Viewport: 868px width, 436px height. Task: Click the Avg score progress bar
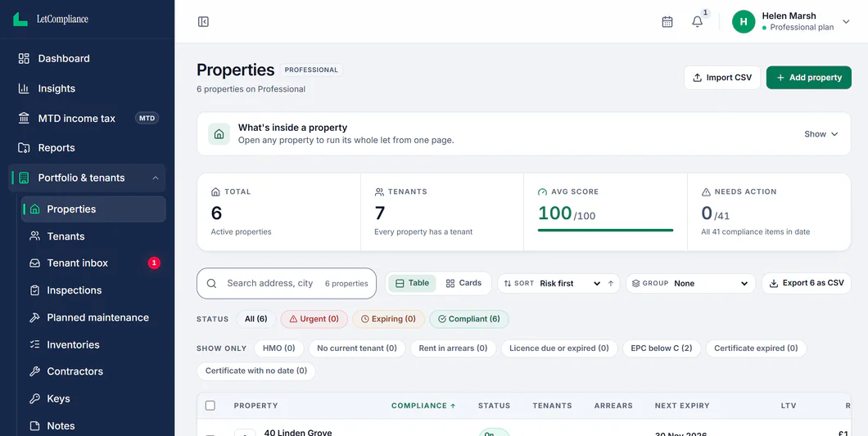pos(606,230)
